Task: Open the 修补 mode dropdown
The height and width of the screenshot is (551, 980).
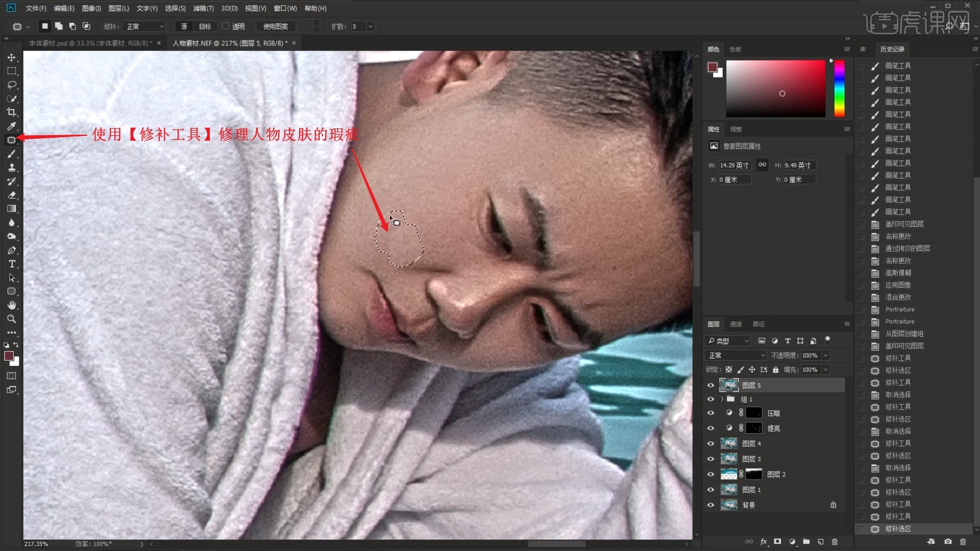Action: (145, 27)
